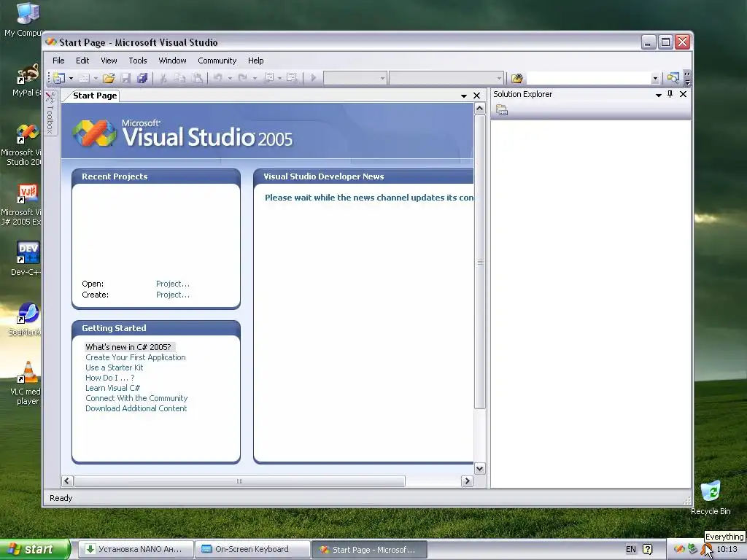Viewport: 747px width, 560px height.
Task: Open the Window menu
Action: [172, 61]
